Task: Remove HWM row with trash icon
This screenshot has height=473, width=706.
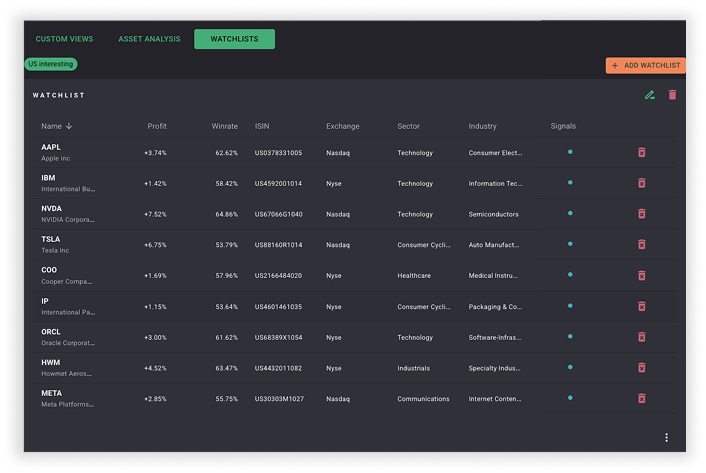Action: (x=642, y=368)
